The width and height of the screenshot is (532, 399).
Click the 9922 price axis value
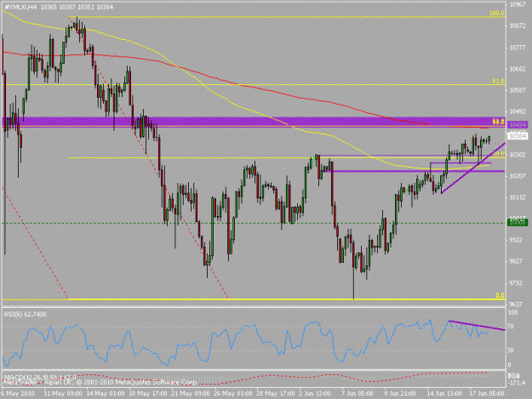pyautogui.click(x=518, y=240)
